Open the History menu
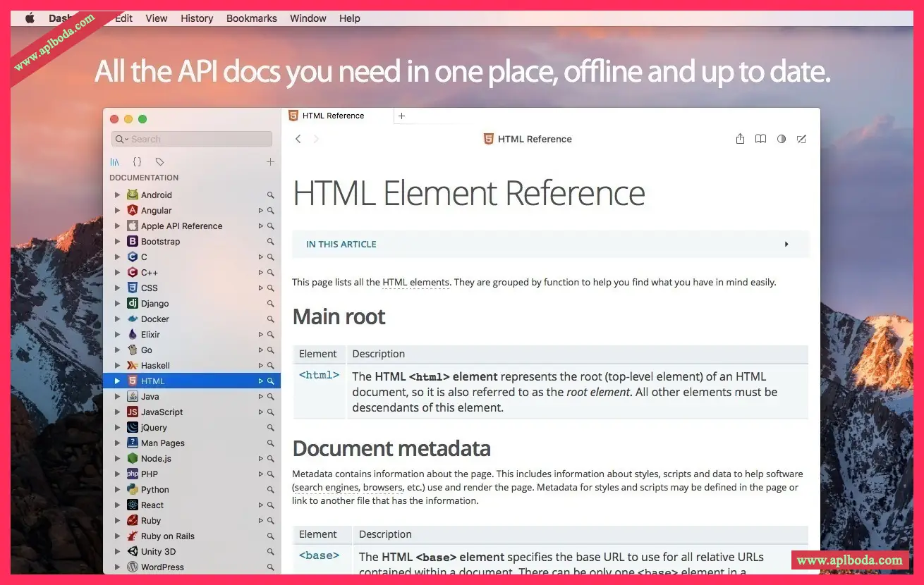Screen dimensions: 924x585 (x=197, y=18)
